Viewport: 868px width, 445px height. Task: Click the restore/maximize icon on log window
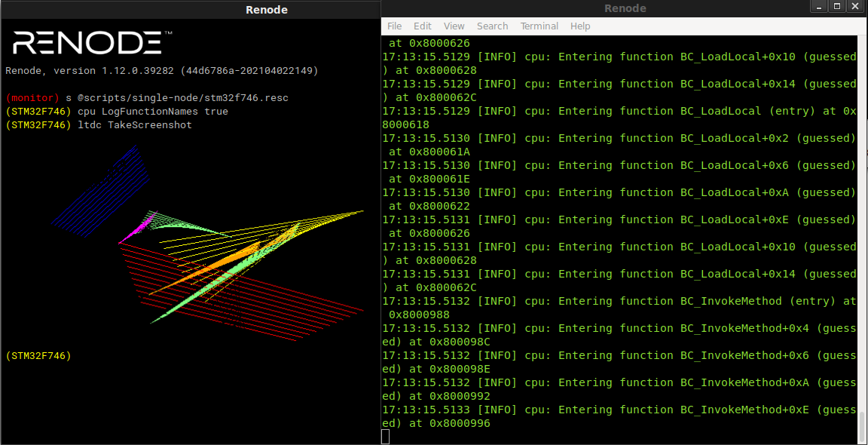click(x=837, y=6)
